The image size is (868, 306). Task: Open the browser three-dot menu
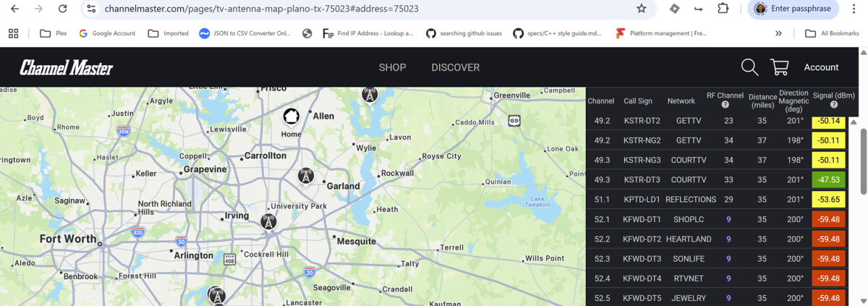854,9
